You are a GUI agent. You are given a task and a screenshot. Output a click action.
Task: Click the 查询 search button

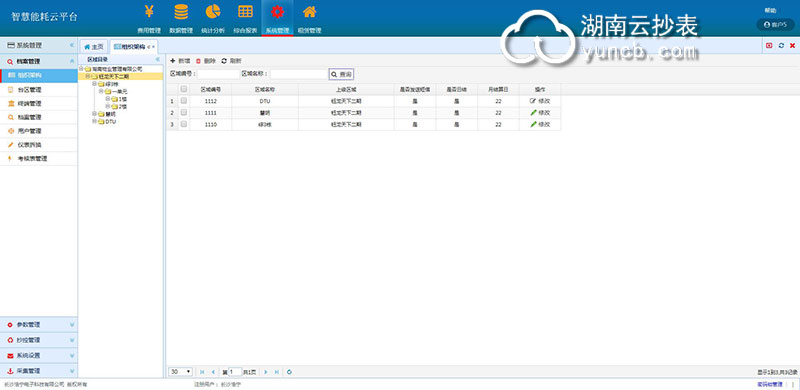(341, 75)
